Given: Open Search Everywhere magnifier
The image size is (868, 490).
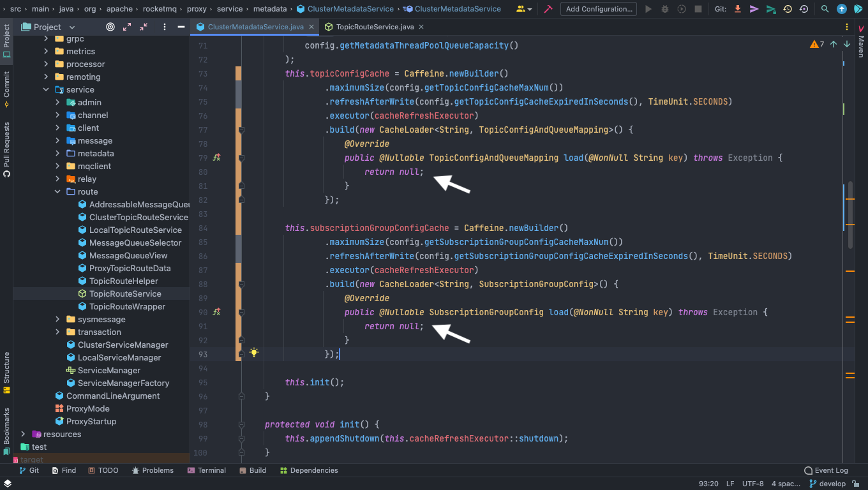Looking at the screenshot, I should (x=825, y=9).
